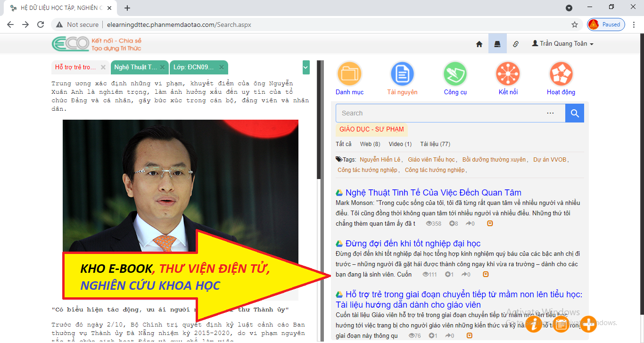Open the Danh mục folder icon
This screenshot has height=343, width=644.
[349, 74]
